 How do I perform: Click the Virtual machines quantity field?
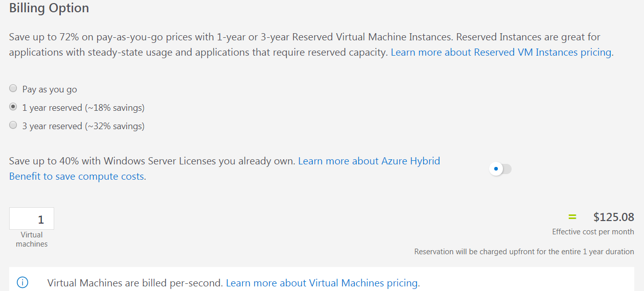(32, 219)
